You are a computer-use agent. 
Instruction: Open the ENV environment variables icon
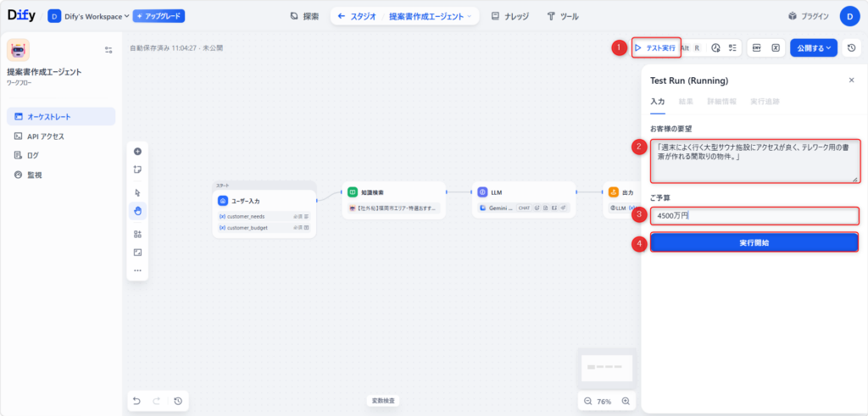(x=756, y=48)
